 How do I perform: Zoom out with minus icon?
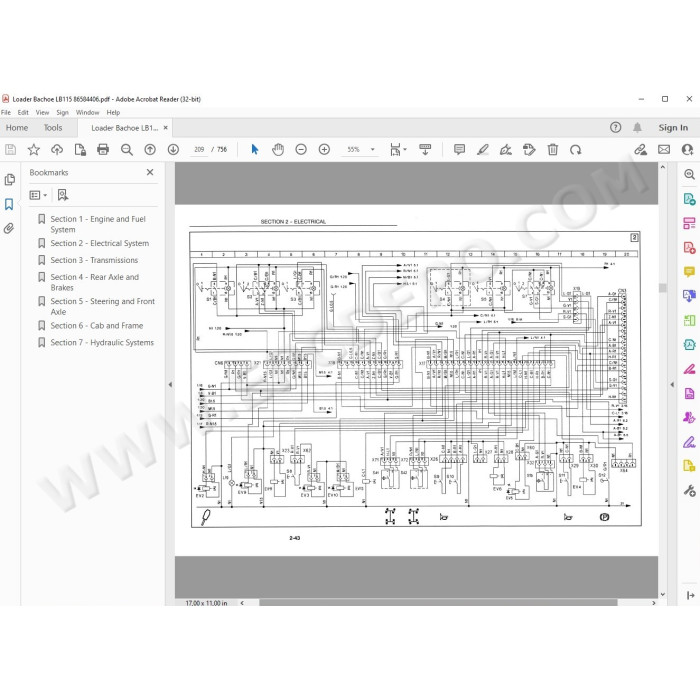(x=301, y=150)
